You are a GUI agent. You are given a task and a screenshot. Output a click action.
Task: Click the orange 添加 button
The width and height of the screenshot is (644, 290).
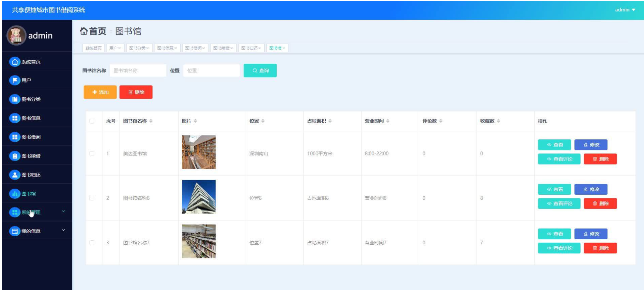coord(100,92)
